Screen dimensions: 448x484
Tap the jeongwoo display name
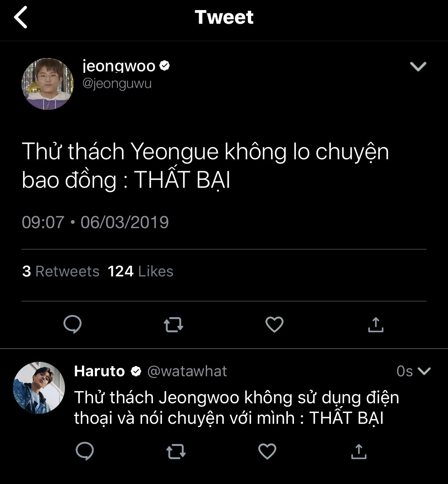(x=119, y=66)
